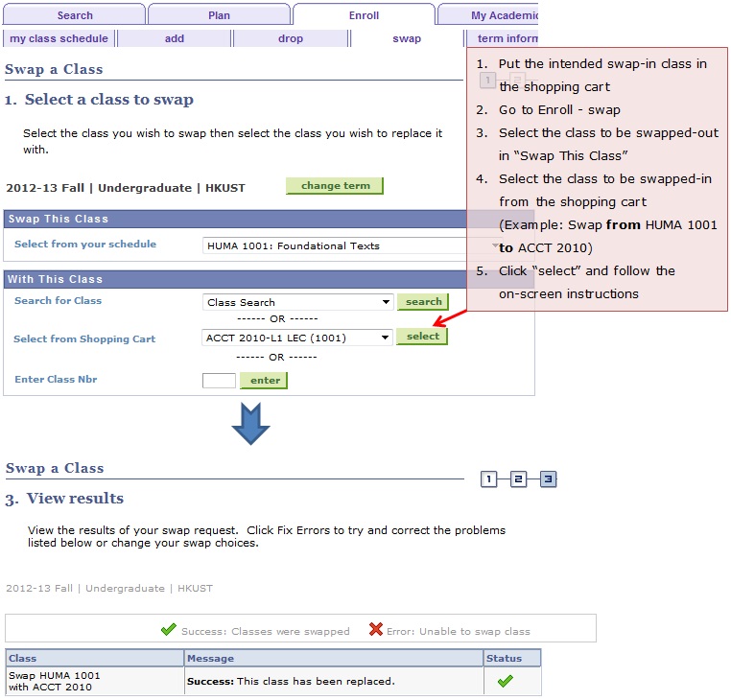Click red arrow pointing to select button
This screenshot has width=731, height=700.
click(x=449, y=319)
